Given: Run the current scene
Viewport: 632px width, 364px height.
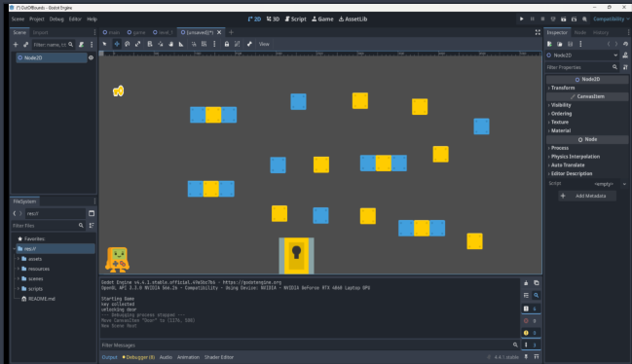Looking at the screenshot, I should [x=564, y=18].
